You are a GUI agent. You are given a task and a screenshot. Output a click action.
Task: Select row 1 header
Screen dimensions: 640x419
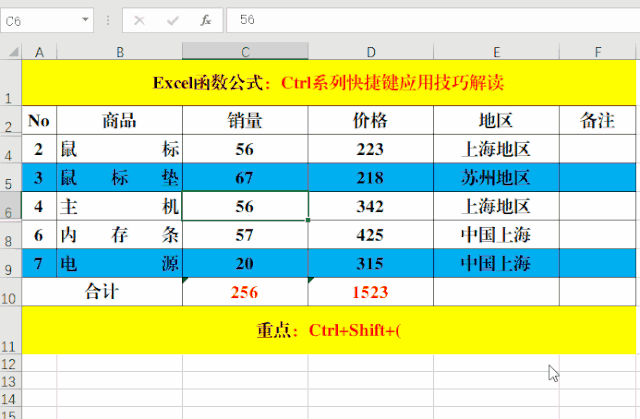click(11, 83)
